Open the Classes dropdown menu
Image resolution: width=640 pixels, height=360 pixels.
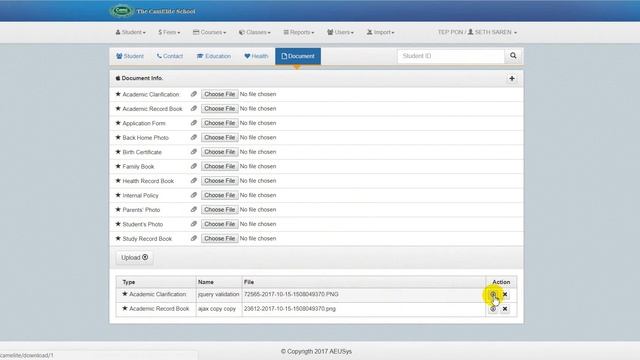(255, 32)
